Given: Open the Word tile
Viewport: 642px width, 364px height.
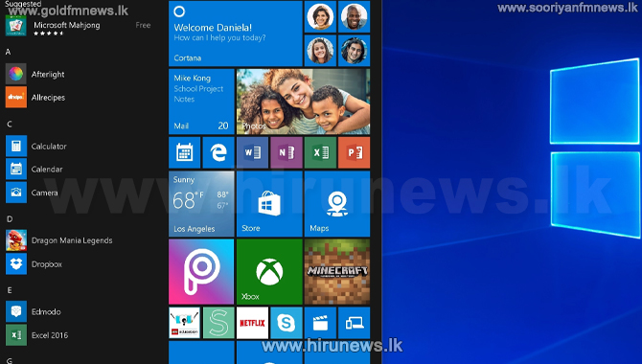Looking at the screenshot, I should pos(253,152).
